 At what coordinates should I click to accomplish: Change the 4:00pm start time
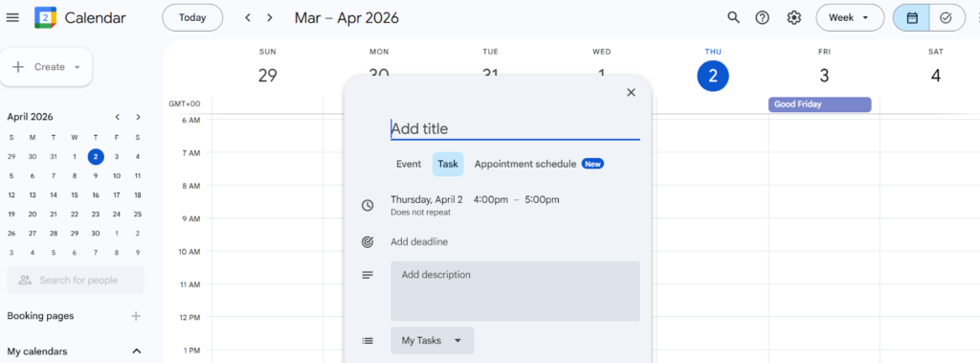(x=491, y=199)
